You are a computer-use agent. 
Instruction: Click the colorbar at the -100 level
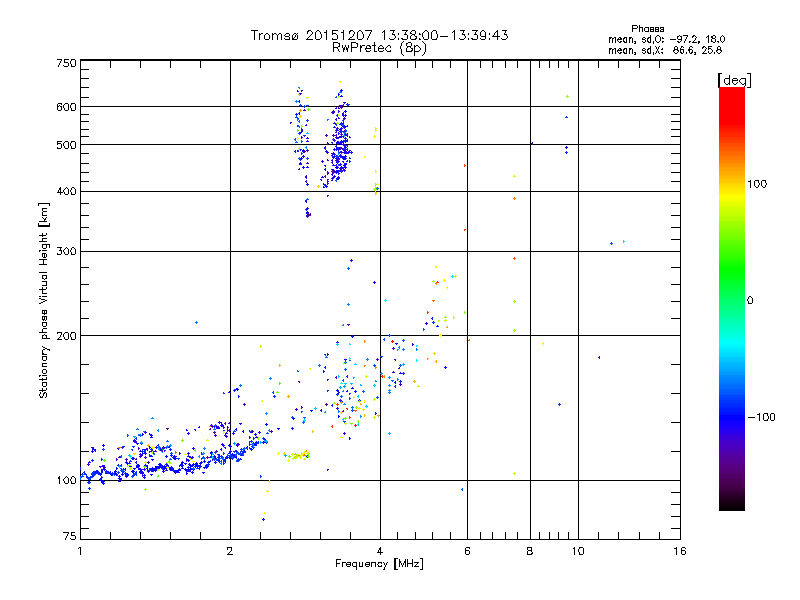click(x=732, y=417)
